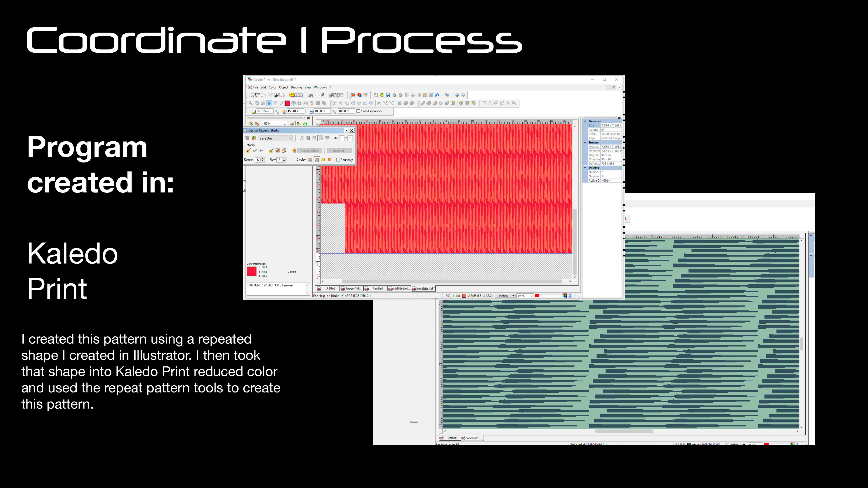Toggle the Boundary checkbox
Viewport: 868px width, 488px height.
tap(338, 160)
